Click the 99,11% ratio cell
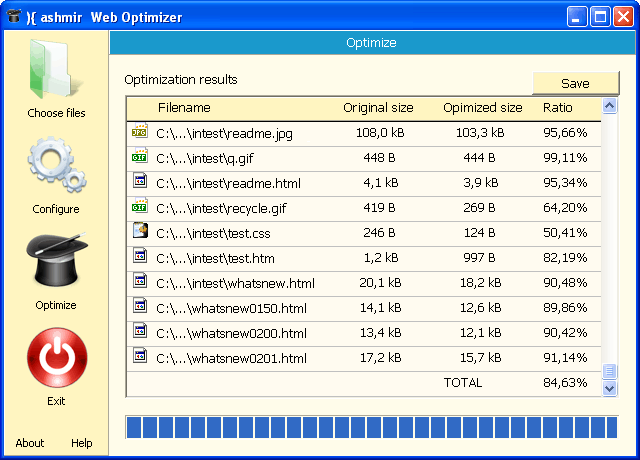The image size is (640, 460). pos(565,158)
